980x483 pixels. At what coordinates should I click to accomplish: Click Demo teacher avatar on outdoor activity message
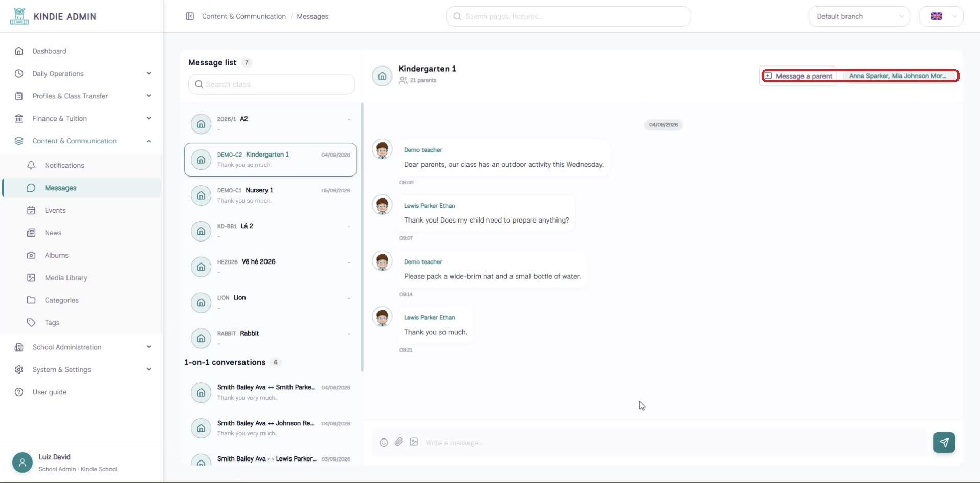click(x=382, y=150)
